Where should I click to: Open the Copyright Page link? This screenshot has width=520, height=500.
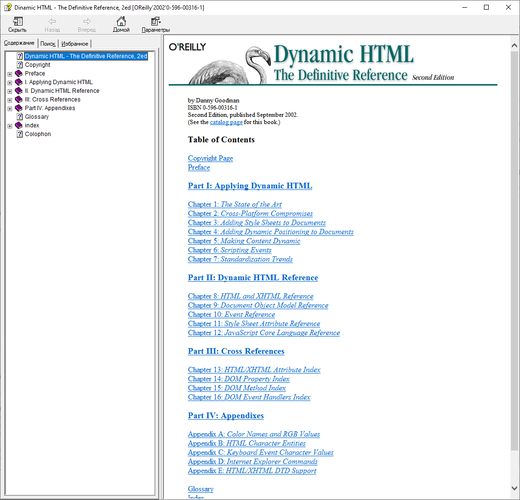pos(210,158)
